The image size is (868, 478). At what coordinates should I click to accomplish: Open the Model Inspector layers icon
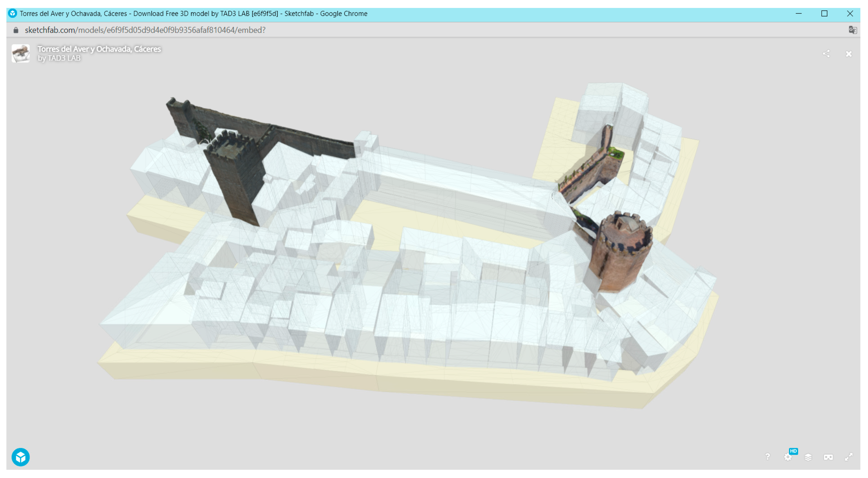tap(808, 457)
